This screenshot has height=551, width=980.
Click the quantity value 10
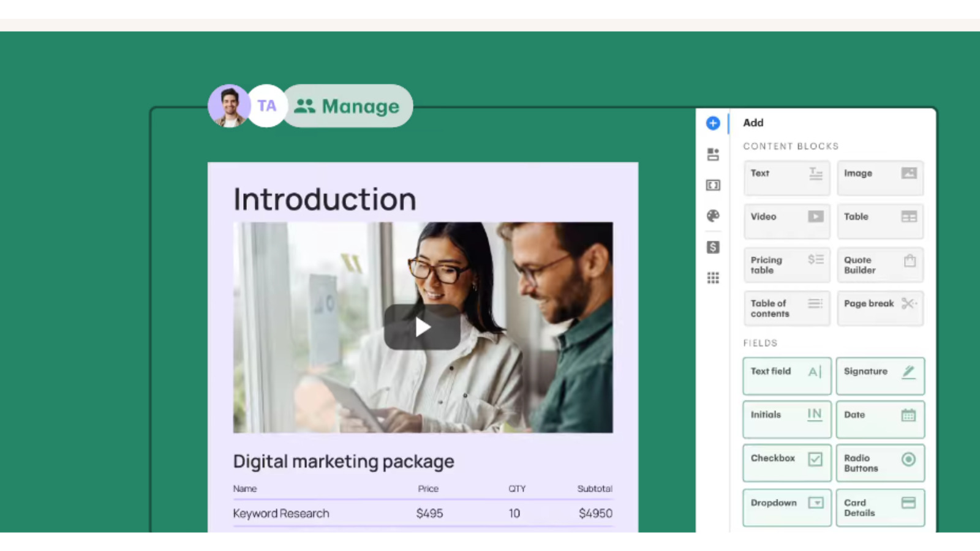(514, 513)
